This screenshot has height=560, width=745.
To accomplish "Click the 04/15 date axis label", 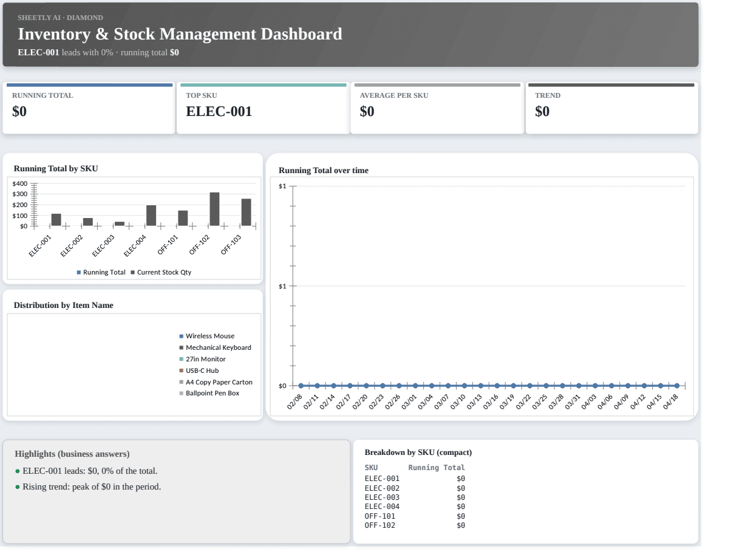I will pos(655,402).
